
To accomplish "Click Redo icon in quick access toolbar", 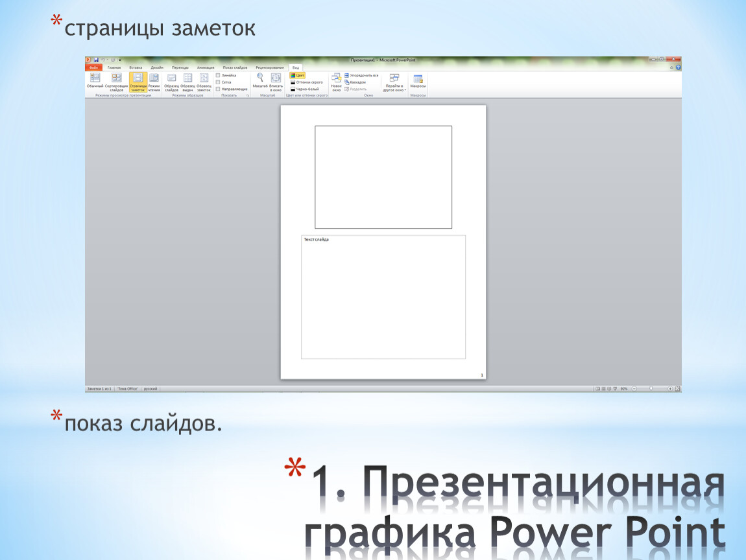I will [113, 60].
